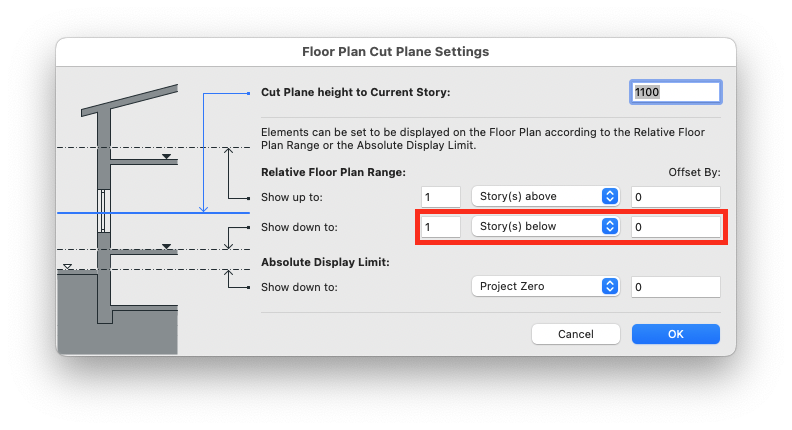This screenshot has width=792, height=430.
Task: Click the blue cut plane height arrow
Action: [204, 152]
